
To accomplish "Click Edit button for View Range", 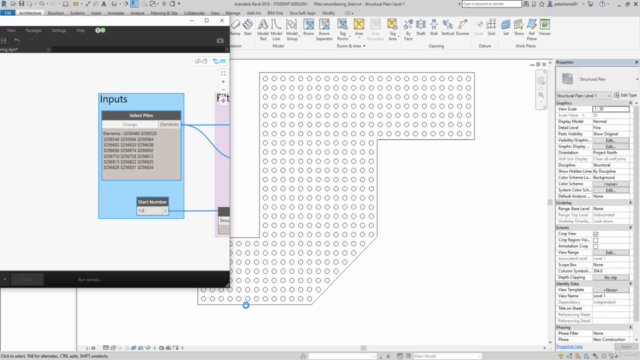I will (610, 253).
